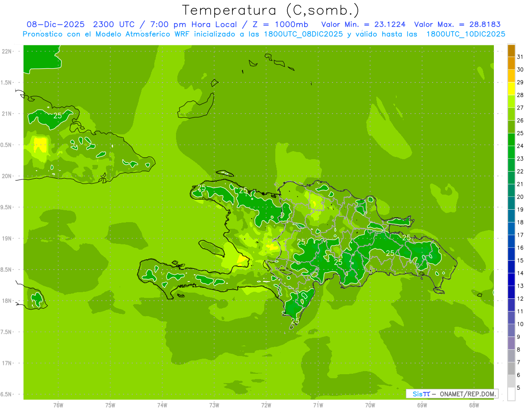Click the orange legend swatch above 31
This screenshot has width=532, height=411.
pos(511,51)
